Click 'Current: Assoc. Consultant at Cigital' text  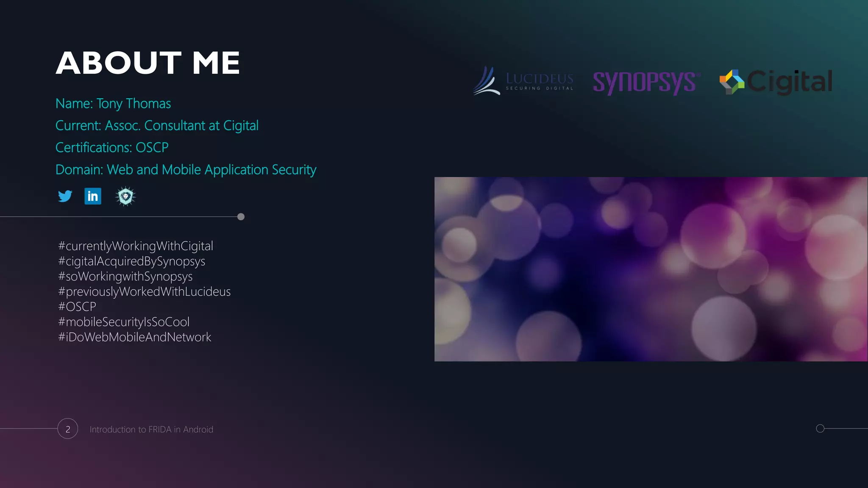click(x=157, y=126)
